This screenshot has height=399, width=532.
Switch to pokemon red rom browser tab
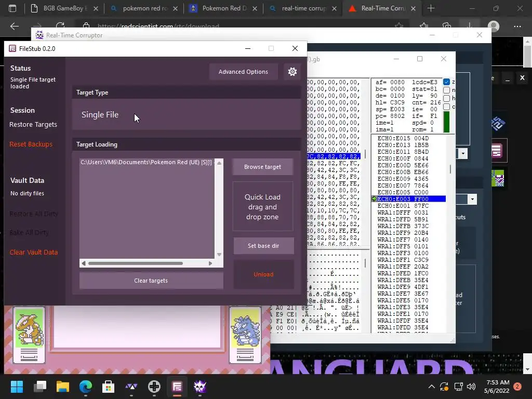pyautogui.click(x=144, y=8)
